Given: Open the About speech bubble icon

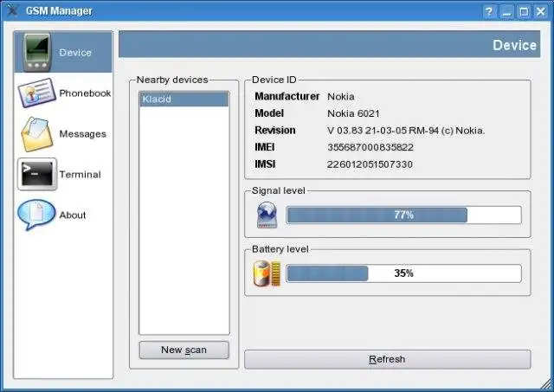Looking at the screenshot, I should [x=36, y=215].
